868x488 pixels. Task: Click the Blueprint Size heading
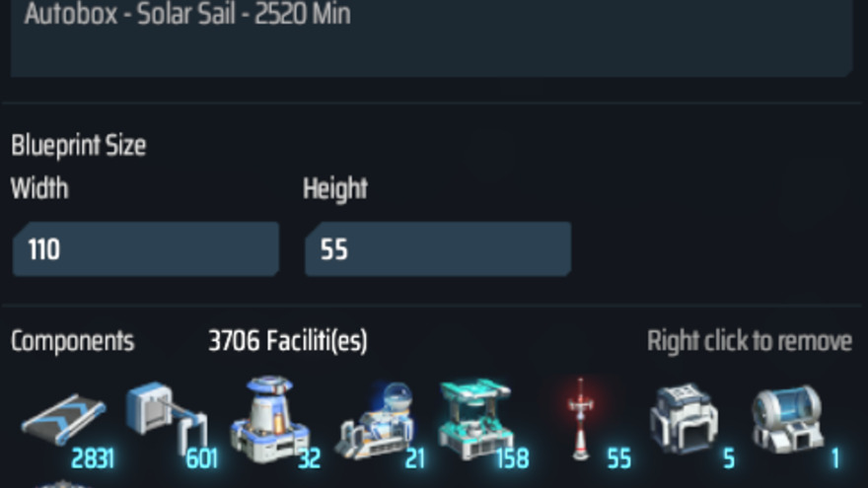[79, 146]
